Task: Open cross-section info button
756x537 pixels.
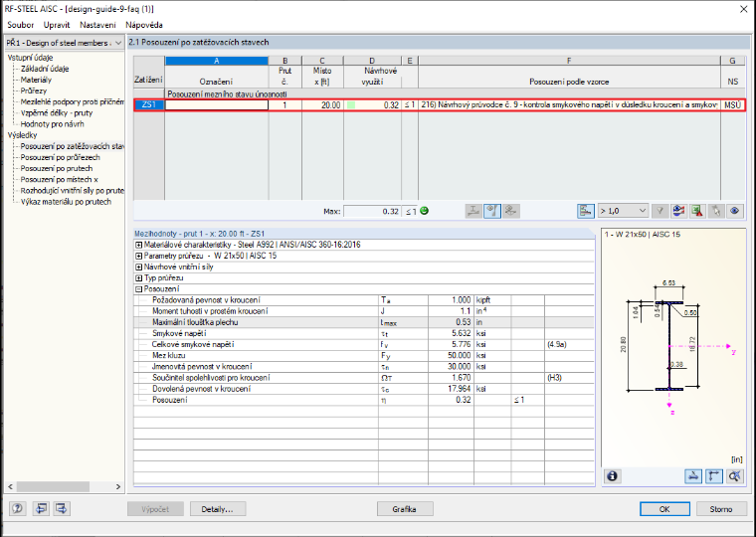Action: pos(613,476)
